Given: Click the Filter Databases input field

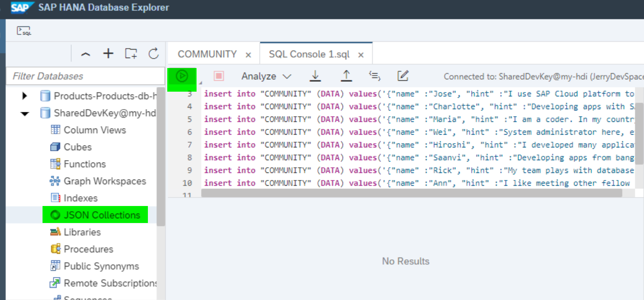Looking at the screenshot, I should (x=85, y=76).
